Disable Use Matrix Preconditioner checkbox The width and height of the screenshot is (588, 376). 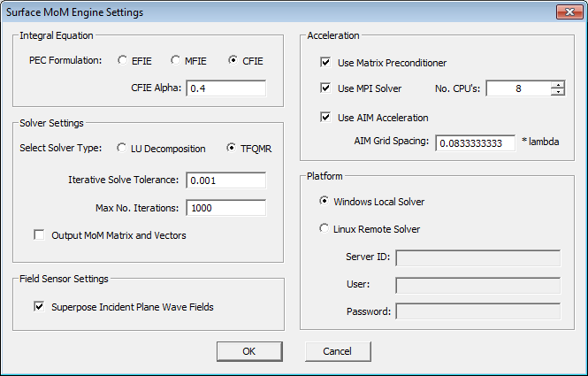coord(326,63)
